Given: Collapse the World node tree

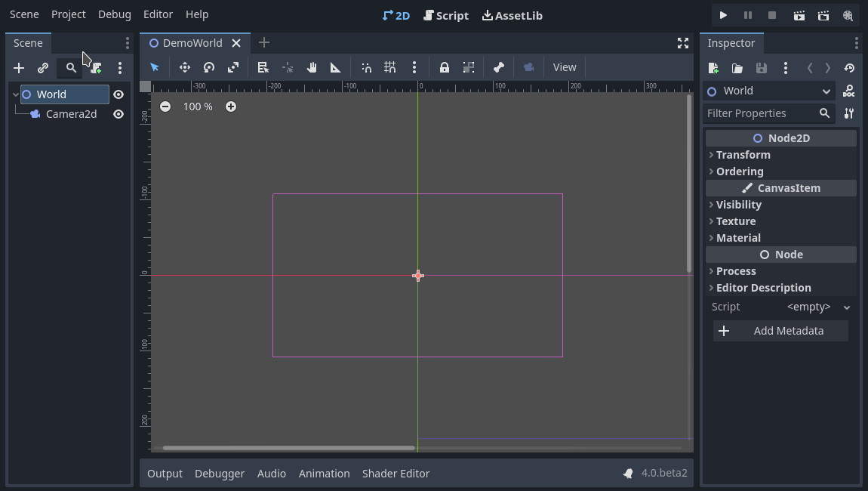Looking at the screenshot, I should 16,94.
